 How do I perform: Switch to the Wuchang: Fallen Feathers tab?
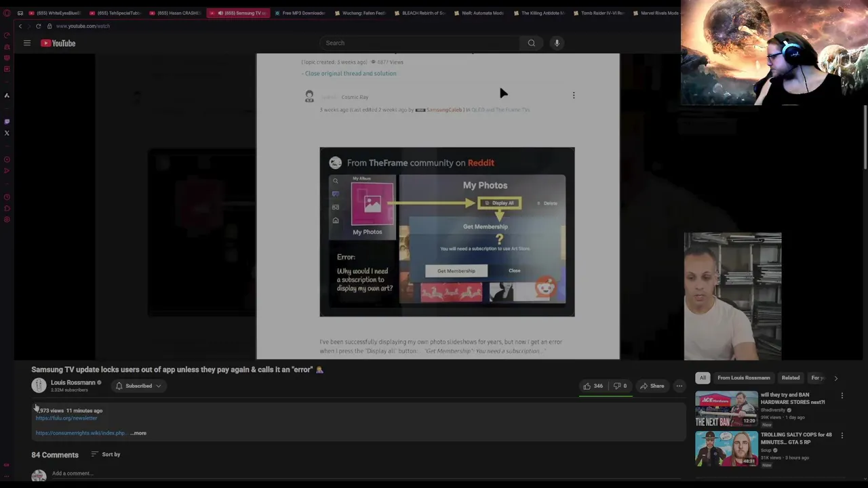[360, 13]
